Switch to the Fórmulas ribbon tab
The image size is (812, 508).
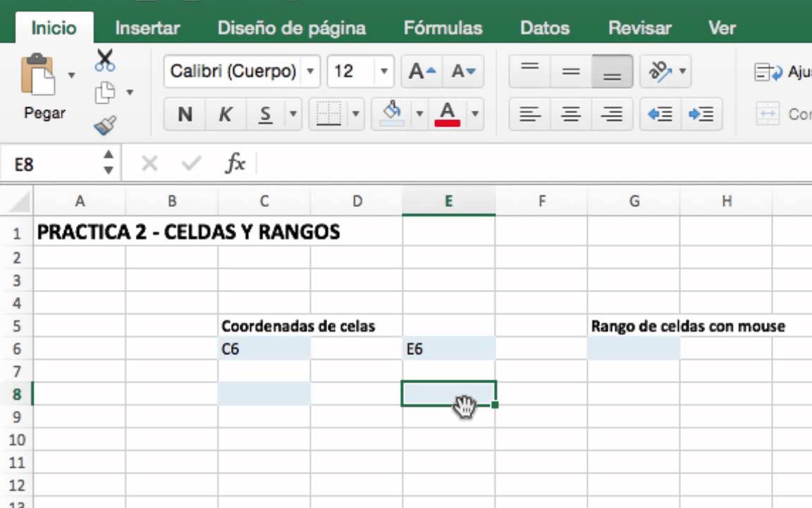[x=443, y=28]
